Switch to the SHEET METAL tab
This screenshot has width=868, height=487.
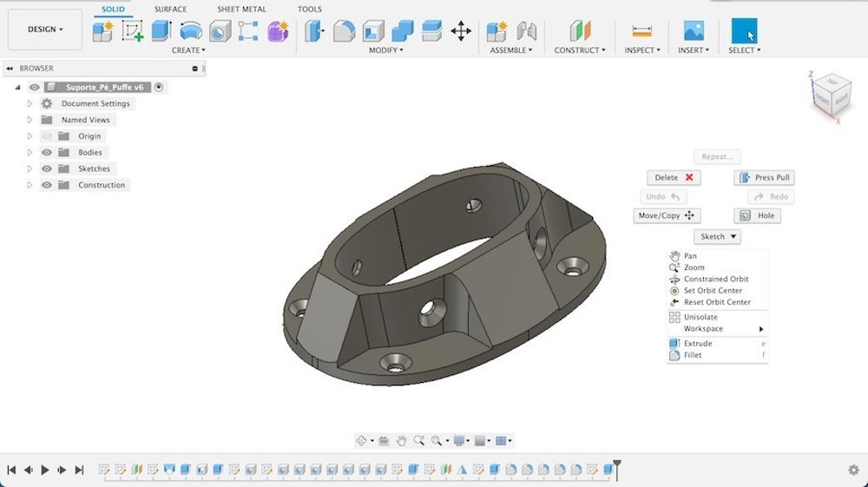(x=241, y=10)
